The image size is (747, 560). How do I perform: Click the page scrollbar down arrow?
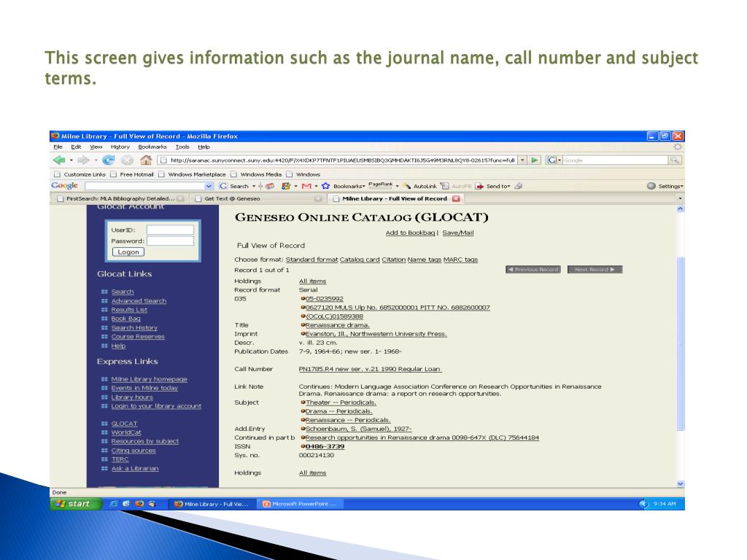[x=681, y=483]
